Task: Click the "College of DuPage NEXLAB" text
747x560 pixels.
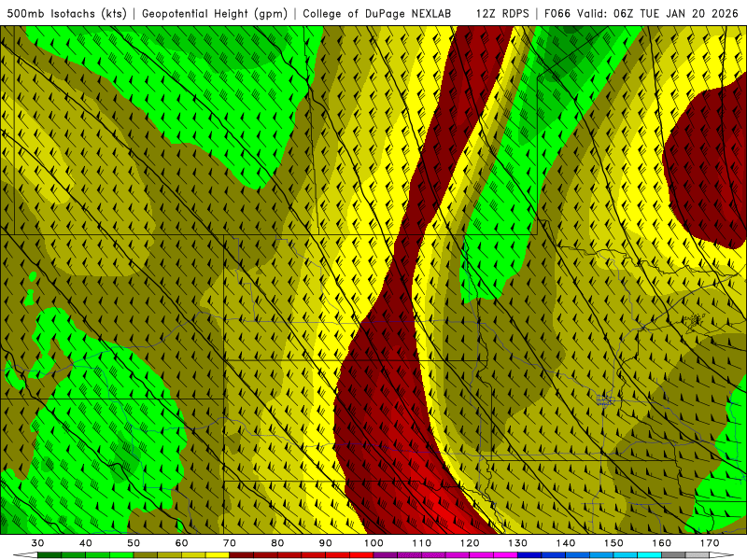Action: pos(376,13)
